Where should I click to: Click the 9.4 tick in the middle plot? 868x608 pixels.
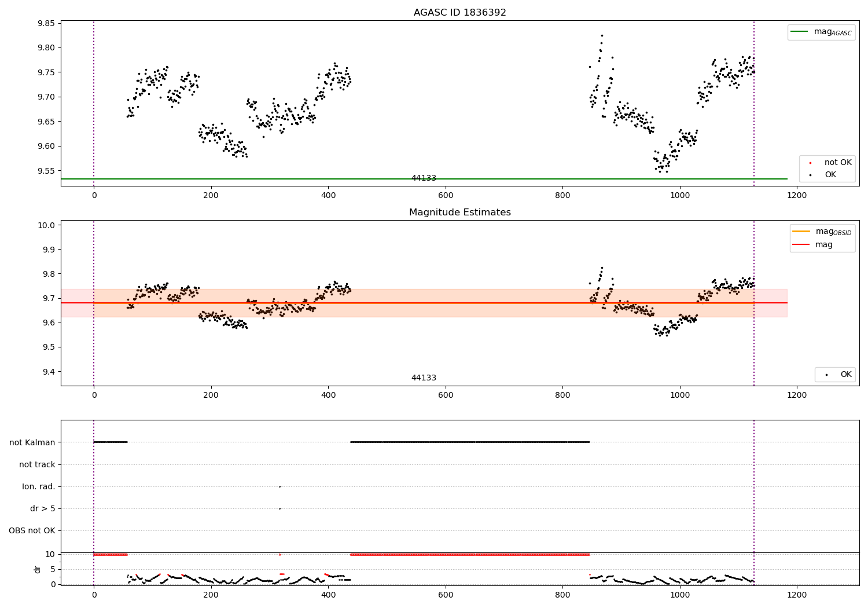pyautogui.click(x=48, y=372)
